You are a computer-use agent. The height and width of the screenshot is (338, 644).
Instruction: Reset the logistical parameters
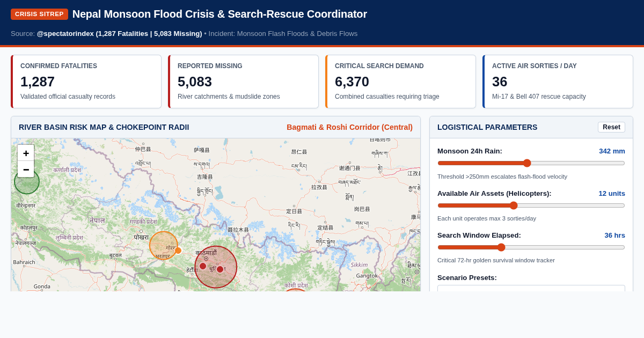[611, 127]
